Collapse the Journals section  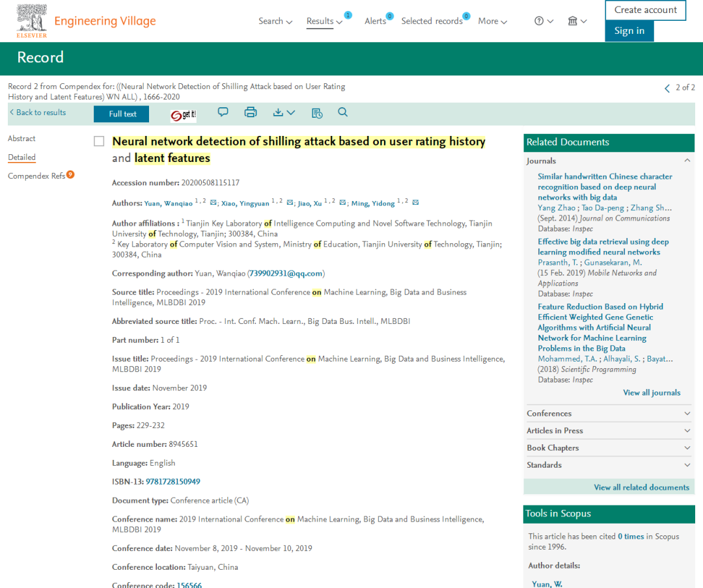click(687, 161)
